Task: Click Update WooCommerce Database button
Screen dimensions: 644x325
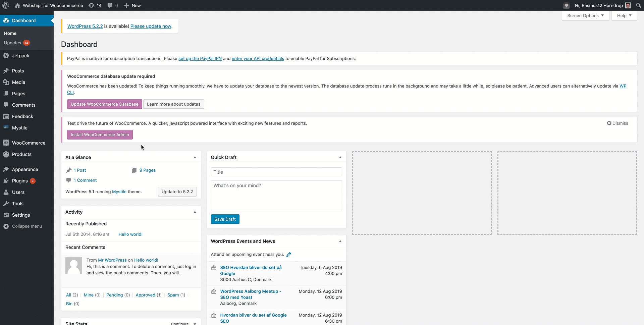Action: pyautogui.click(x=104, y=104)
